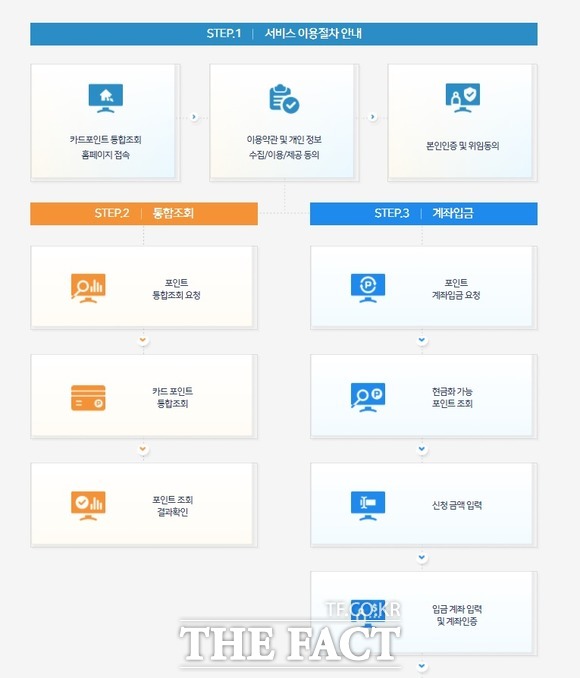Click the orange chevron below 카드 포인트 통합조회

click(x=143, y=449)
